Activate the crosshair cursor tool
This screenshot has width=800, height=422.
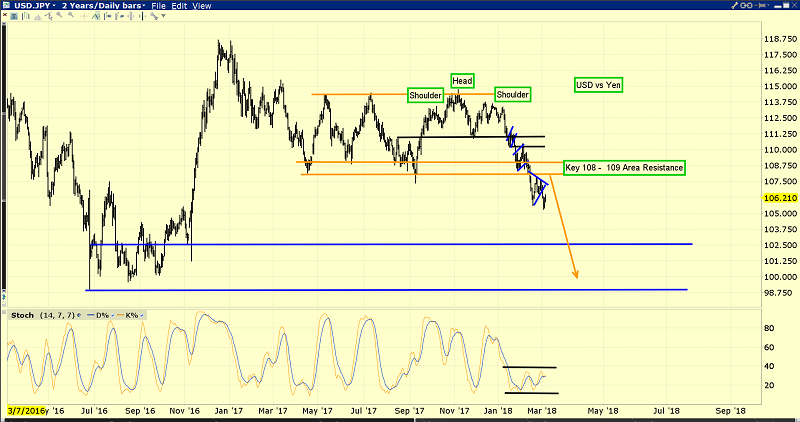pyautogui.click(x=84, y=16)
